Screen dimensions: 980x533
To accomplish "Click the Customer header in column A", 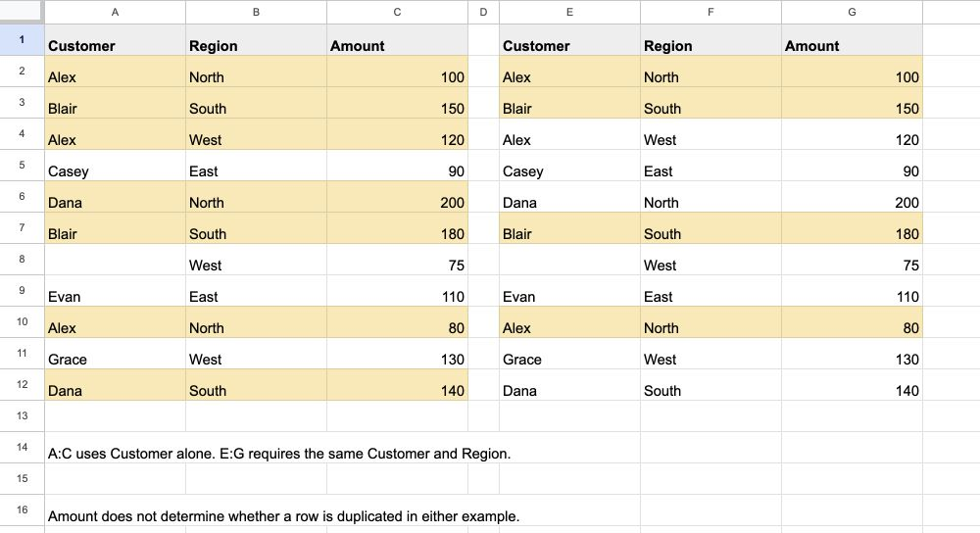I will point(115,40).
